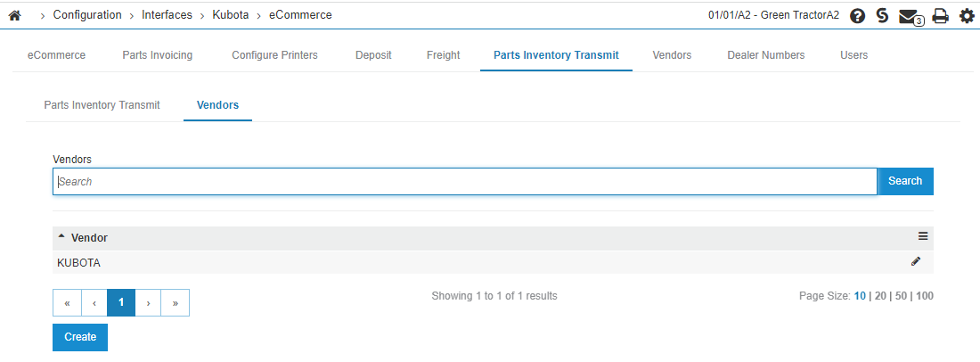The height and width of the screenshot is (362, 980).
Task: Open the mail messages icon
Action: 911,17
